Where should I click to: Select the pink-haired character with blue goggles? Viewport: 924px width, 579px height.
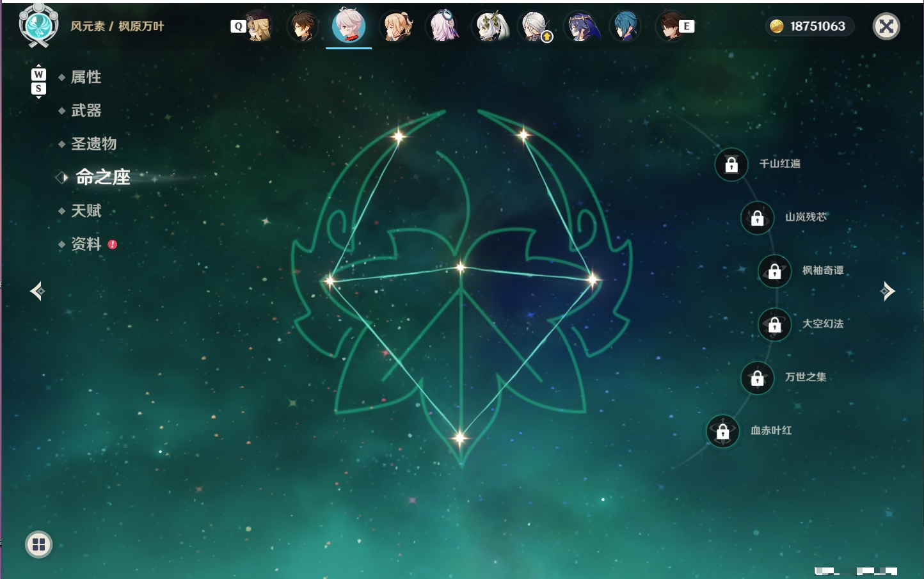click(443, 26)
